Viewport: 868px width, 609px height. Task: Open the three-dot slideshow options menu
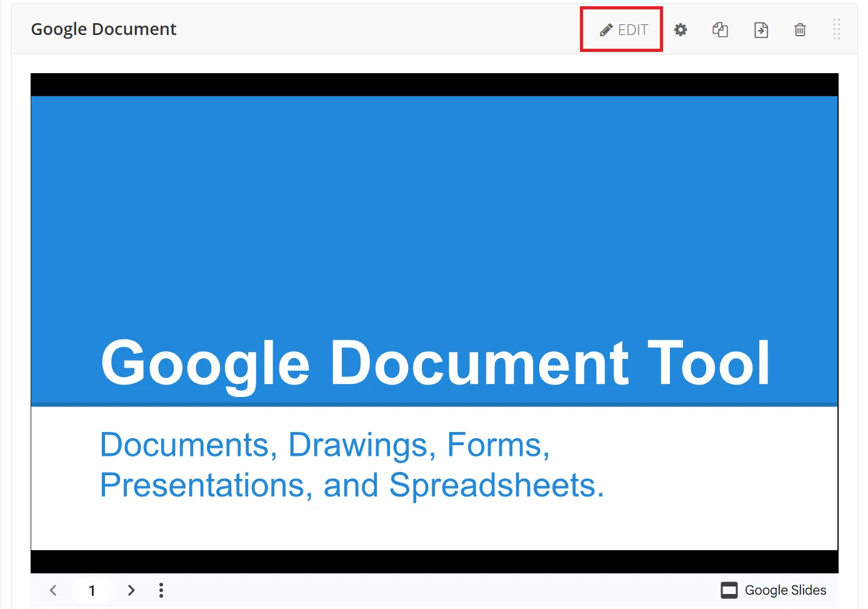(x=161, y=590)
